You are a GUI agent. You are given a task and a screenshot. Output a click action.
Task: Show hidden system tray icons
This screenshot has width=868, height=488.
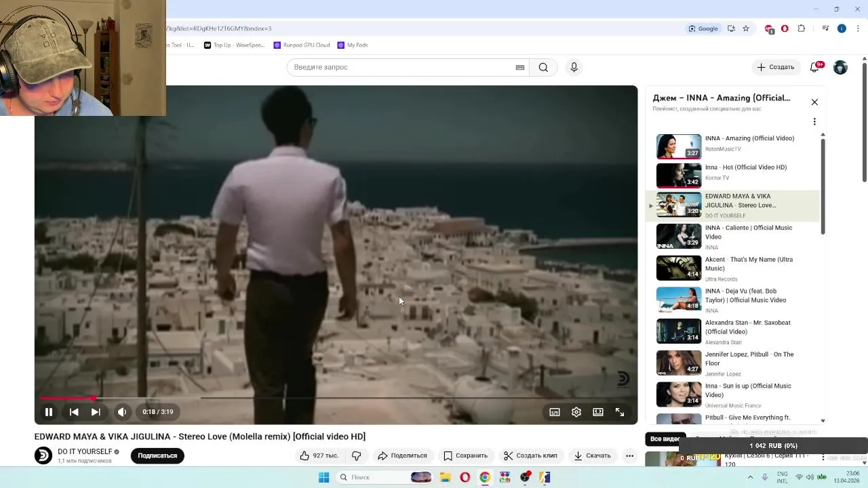(750, 477)
